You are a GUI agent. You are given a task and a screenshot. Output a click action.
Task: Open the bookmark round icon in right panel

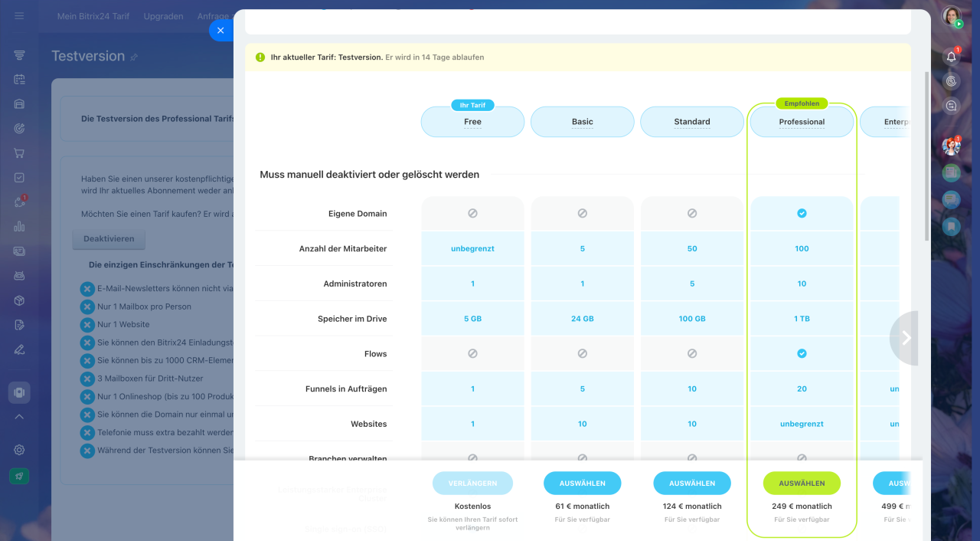coord(952,226)
